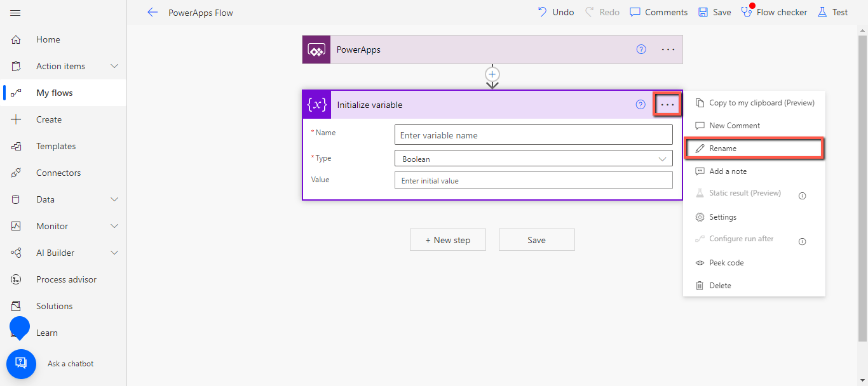Open Comments from the toolbar
This screenshot has height=386, width=868.
tap(658, 12)
